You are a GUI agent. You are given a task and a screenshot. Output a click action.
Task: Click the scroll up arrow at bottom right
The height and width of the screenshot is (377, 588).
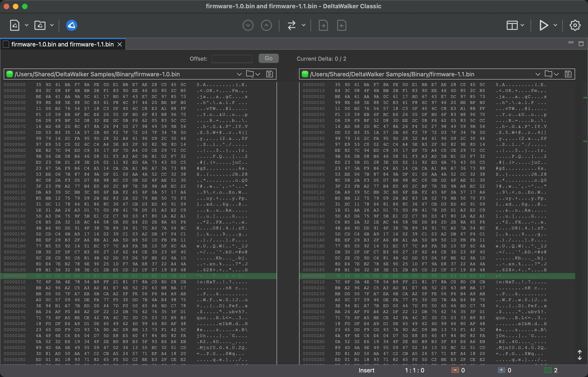580,352
